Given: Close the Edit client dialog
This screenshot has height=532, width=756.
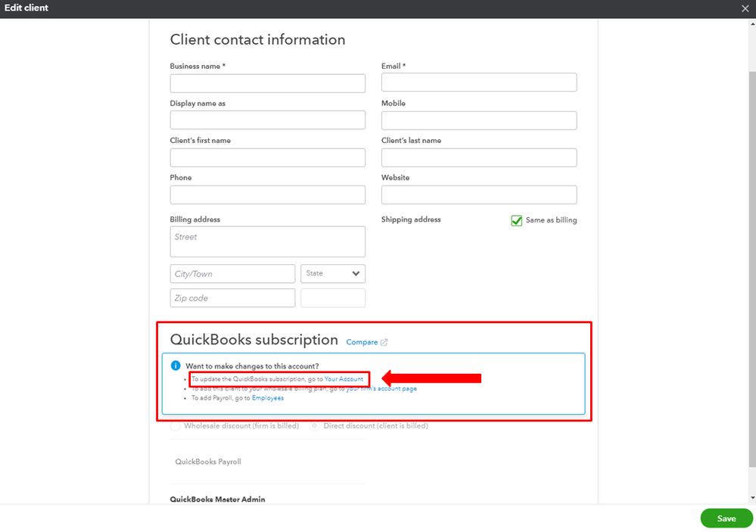Looking at the screenshot, I should pyautogui.click(x=745, y=8).
